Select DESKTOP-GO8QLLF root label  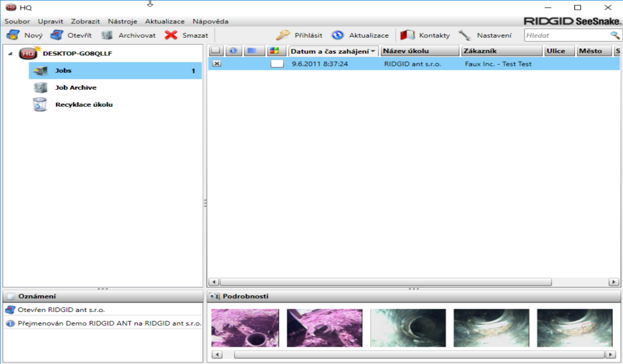(78, 53)
